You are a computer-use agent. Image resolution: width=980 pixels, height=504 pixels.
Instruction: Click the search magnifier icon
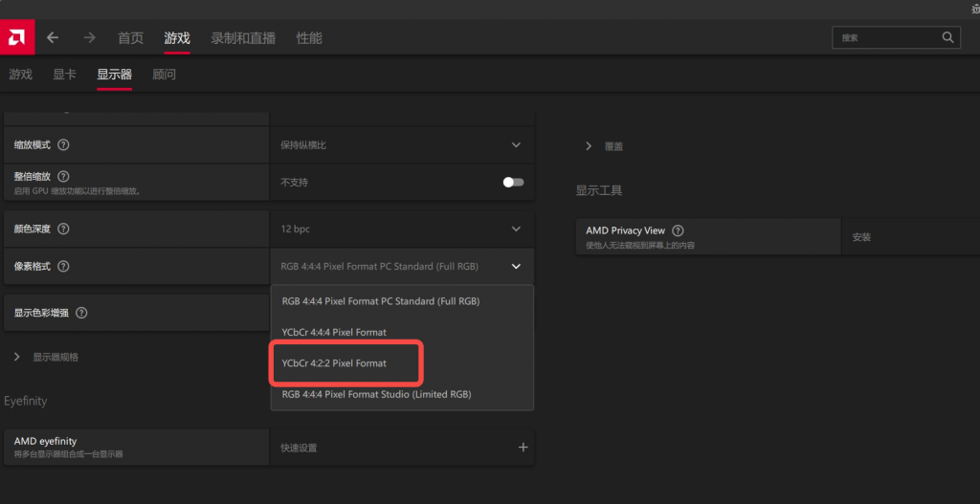point(947,37)
